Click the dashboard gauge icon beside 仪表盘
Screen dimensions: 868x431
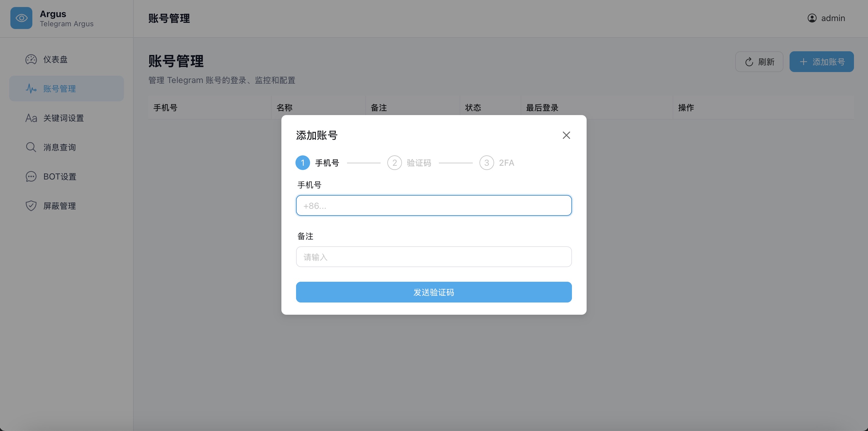[x=31, y=60]
